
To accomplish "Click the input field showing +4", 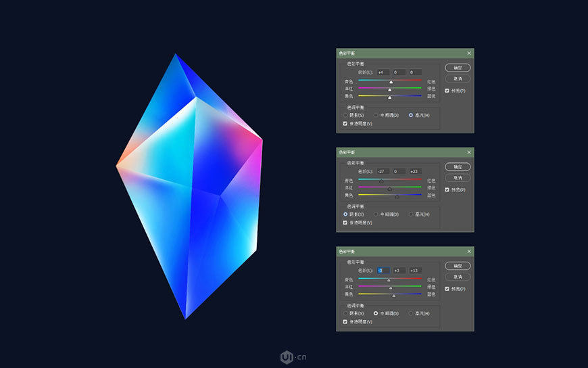I will [383, 72].
